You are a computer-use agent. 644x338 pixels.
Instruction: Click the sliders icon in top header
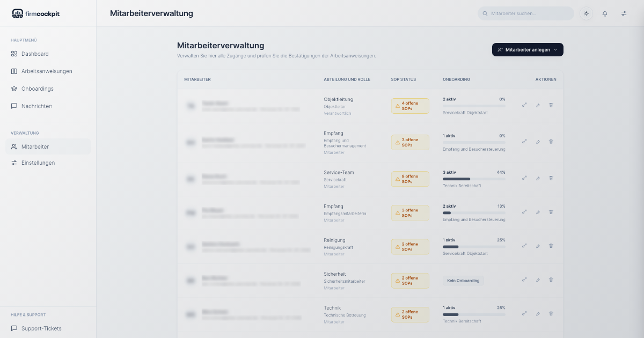coord(624,13)
